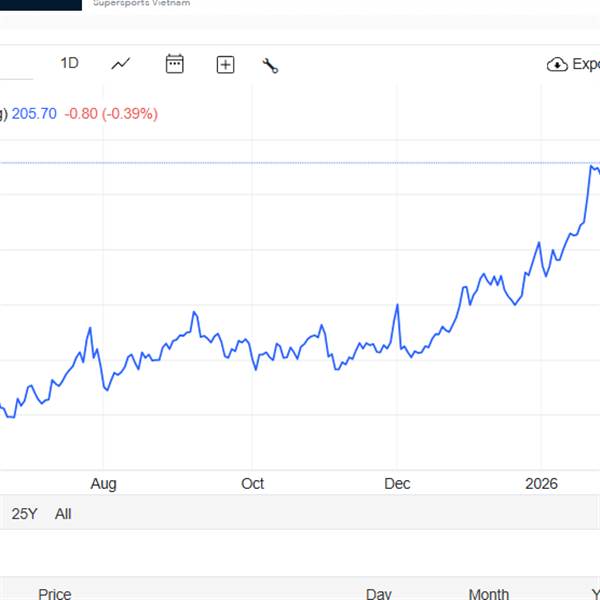Click the dark ad banner image
This screenshot has height=600, width=600.
pos(40,4)
